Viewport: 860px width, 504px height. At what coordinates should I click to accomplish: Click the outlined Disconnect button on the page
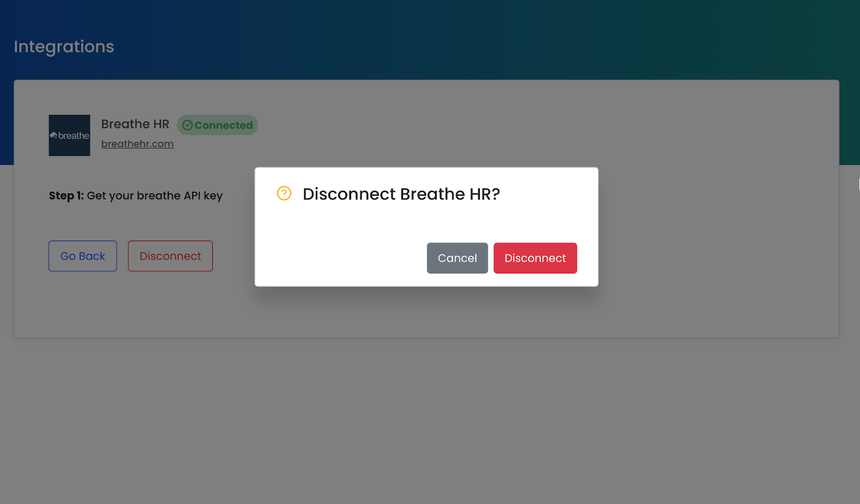170,256
